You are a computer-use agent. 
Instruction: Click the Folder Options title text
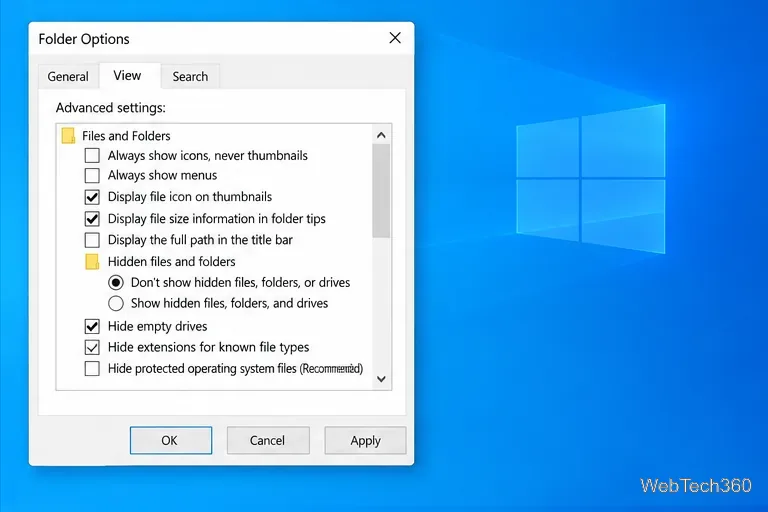tap(84, 39)
